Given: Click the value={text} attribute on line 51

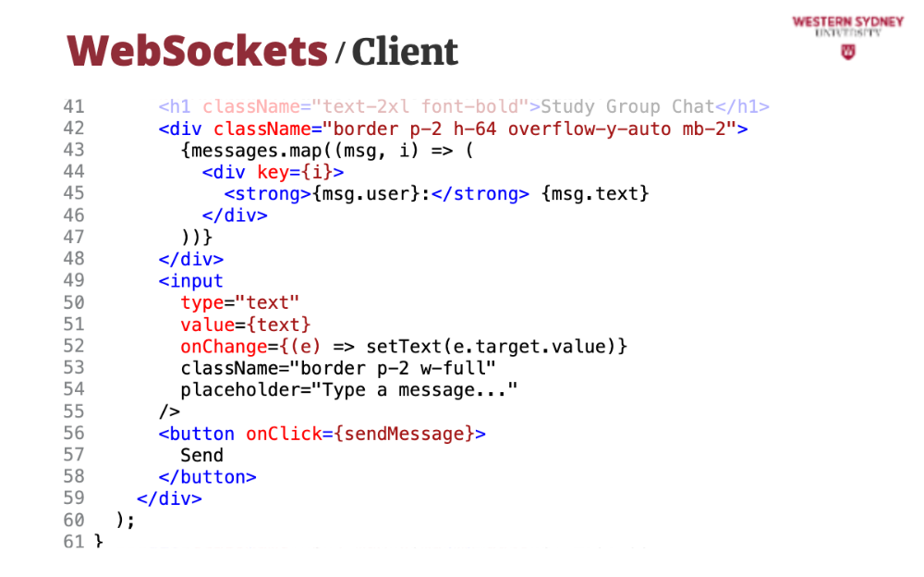Looking at the screenshot, I should [x=246, y=325].
